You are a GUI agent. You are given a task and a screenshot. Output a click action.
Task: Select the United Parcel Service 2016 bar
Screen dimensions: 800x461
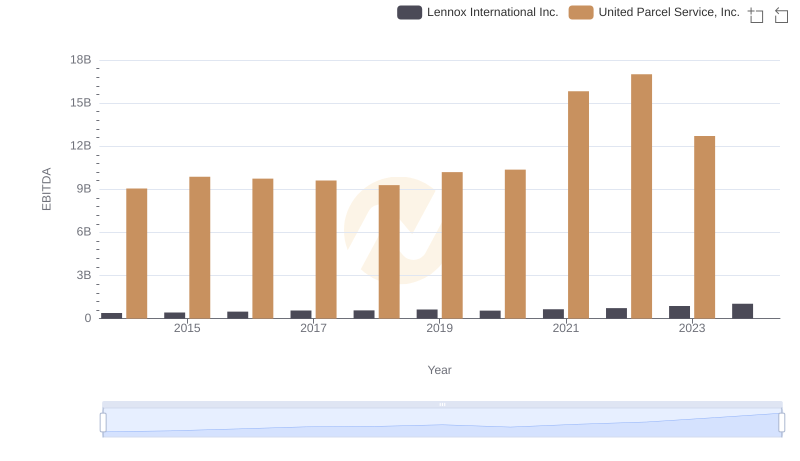coord(263,248)
